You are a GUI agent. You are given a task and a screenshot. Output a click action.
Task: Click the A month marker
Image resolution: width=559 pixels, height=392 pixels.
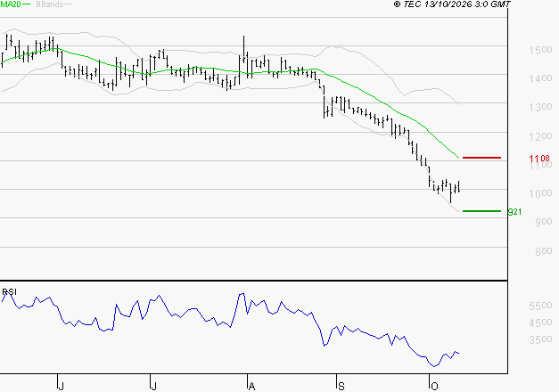pyautogui.click(x=251, y=387)
